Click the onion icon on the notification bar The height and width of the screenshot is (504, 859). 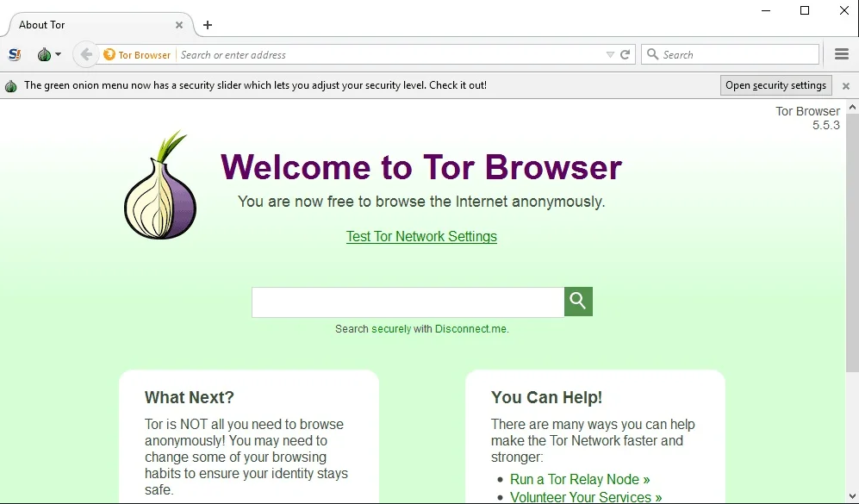pyautogui.click(x=10, y=85)
